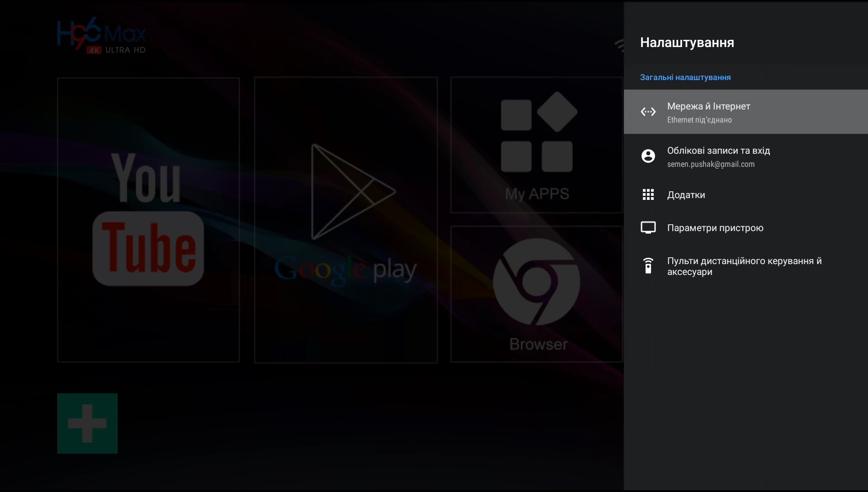This screenshot has height=492, width=868.
Task: Click the Play triangle icon
Action: tap(354, 192)
